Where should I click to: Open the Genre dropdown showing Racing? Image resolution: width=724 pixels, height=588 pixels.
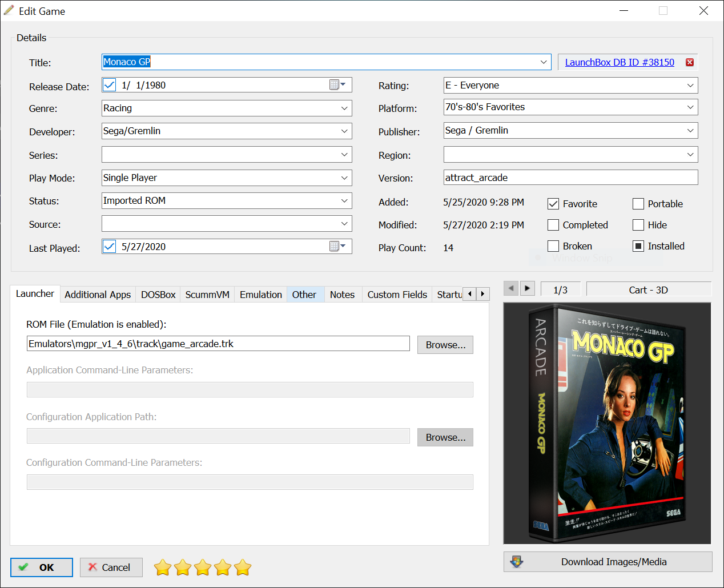tap(344, 108)
